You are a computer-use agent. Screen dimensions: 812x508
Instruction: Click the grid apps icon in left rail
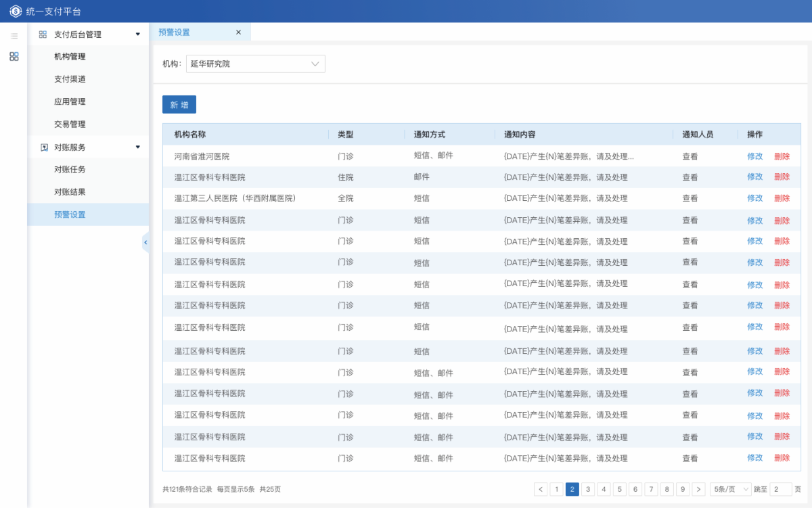14,57
